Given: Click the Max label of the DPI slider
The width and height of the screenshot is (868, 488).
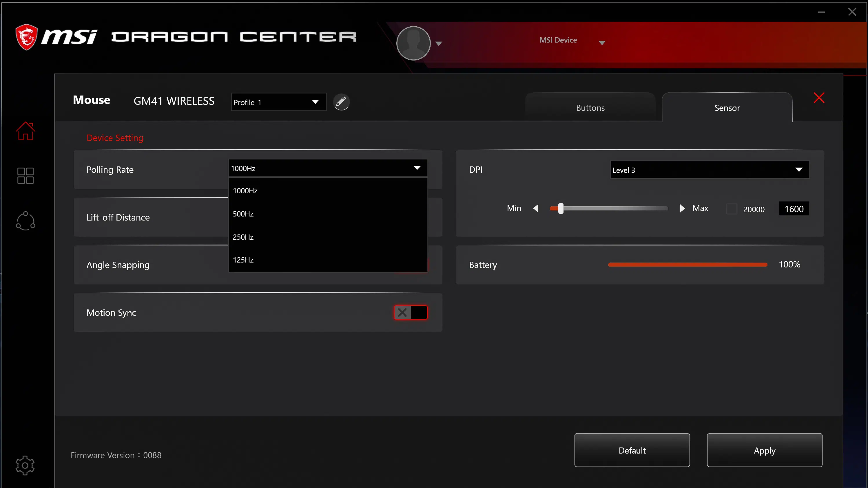Looking at the screenshot, I should [x=700, y=208].
